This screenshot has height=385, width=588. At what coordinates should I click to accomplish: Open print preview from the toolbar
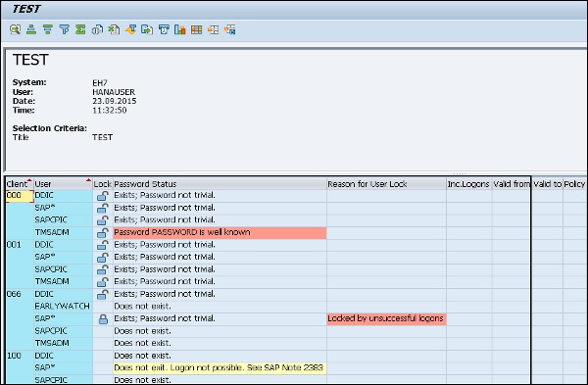[97, 29]
